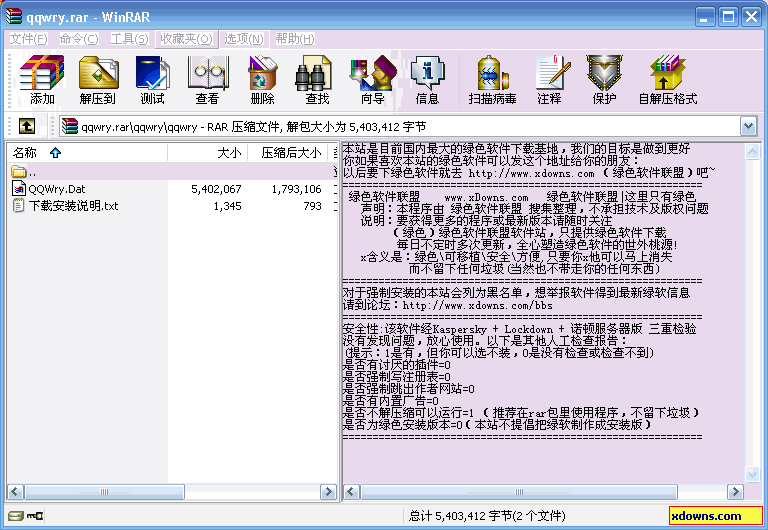
Task: Click comment pane left scroll arrow
Action: click(351, 491)
